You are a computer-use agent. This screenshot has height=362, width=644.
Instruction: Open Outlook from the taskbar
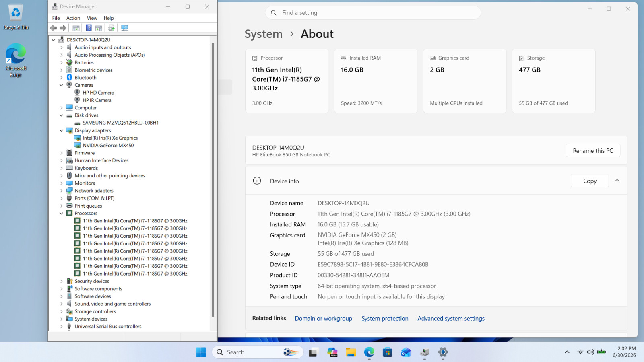[x=406, y=352]
